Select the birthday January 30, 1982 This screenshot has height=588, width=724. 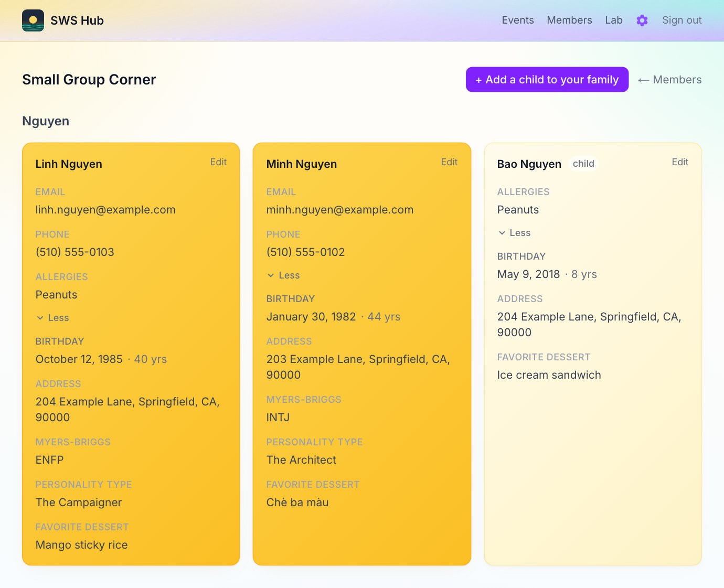click(311, 317)
